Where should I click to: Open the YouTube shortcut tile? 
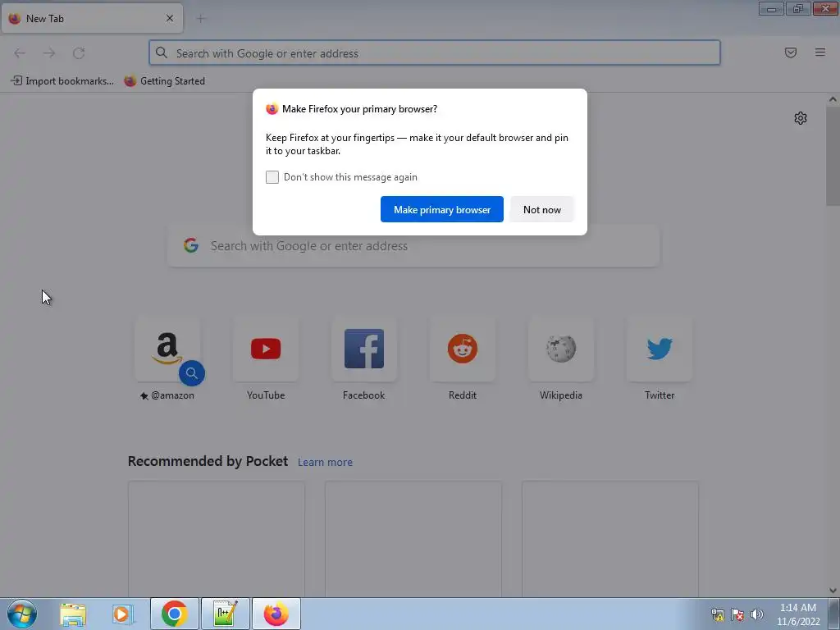pyautogui.click(x=266, y=349)
